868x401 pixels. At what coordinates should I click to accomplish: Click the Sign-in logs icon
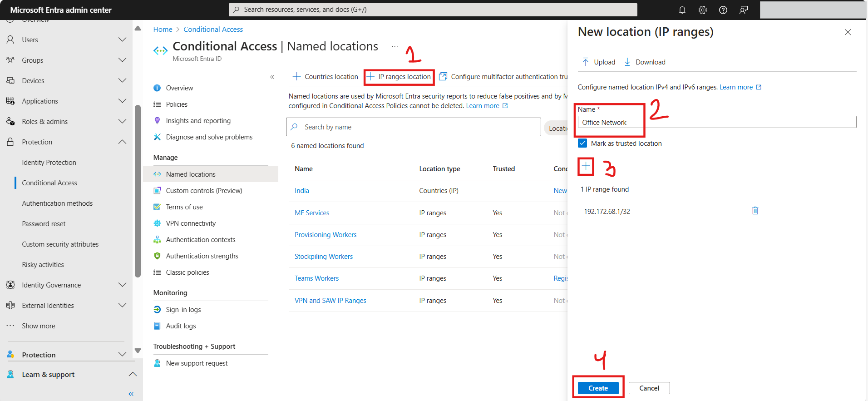(157, 309)
